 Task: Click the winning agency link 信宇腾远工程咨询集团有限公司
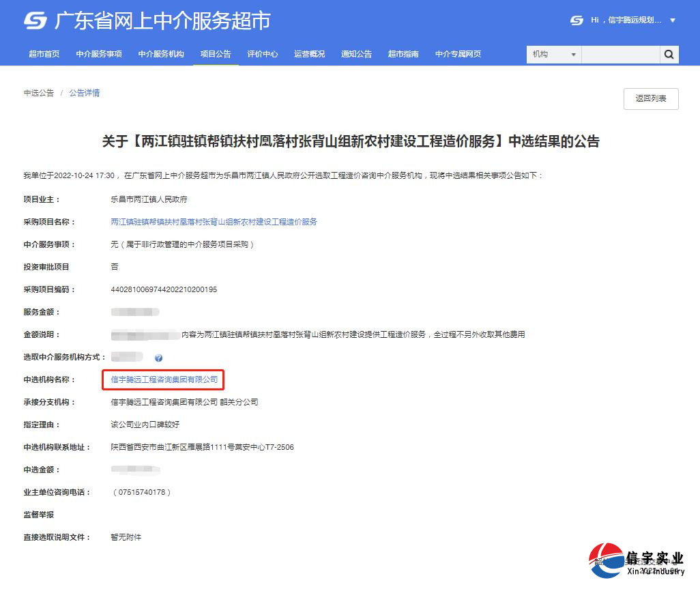click(163, 379)
